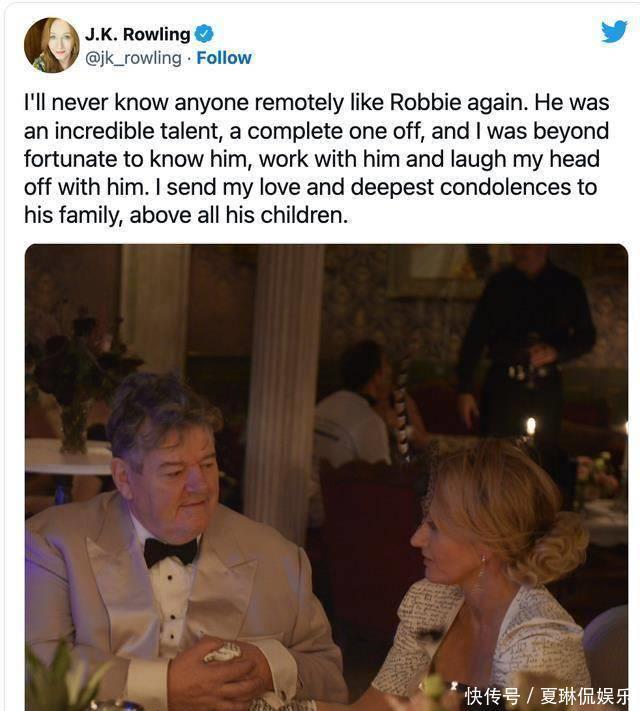This screenshot has width=640, height=711.
Task: Open the embedded dinner photo
Action: coord(326,470)
